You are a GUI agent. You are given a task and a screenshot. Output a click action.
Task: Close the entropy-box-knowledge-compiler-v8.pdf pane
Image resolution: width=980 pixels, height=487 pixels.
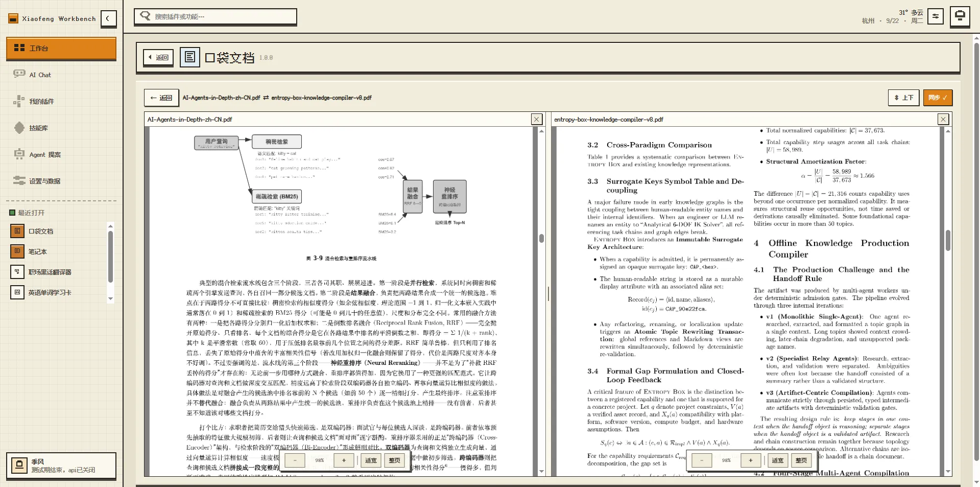943,119
